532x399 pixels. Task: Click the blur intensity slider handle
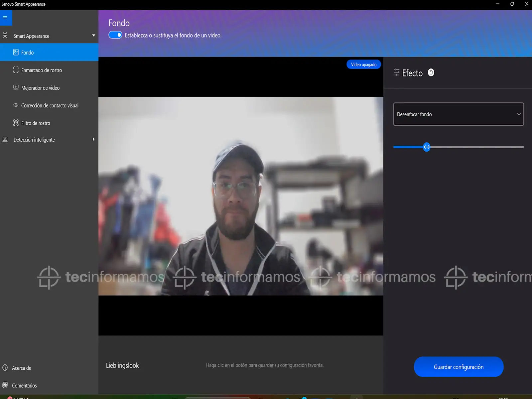427,147
